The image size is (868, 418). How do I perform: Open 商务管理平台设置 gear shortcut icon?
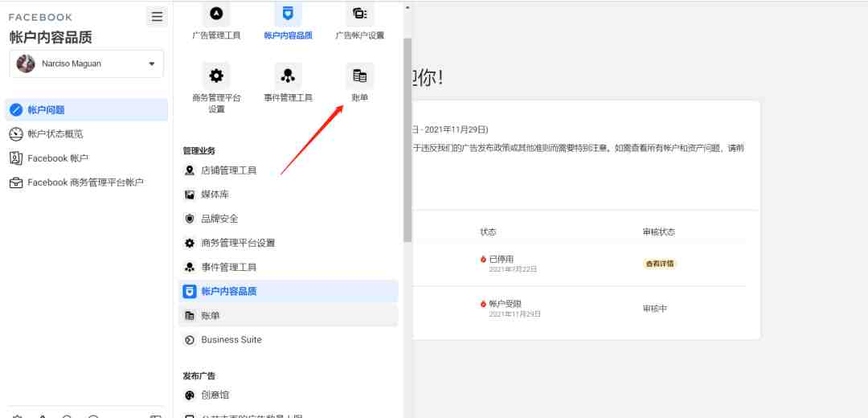click(x=216, y=76)
